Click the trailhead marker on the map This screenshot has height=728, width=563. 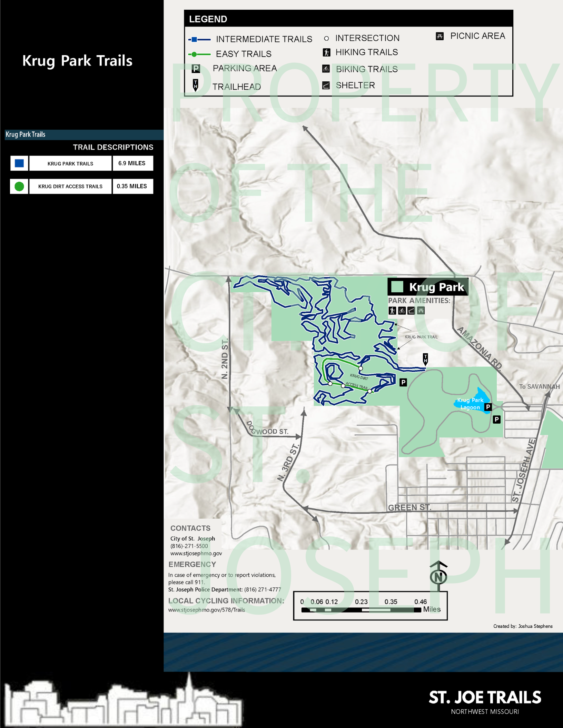425,359
